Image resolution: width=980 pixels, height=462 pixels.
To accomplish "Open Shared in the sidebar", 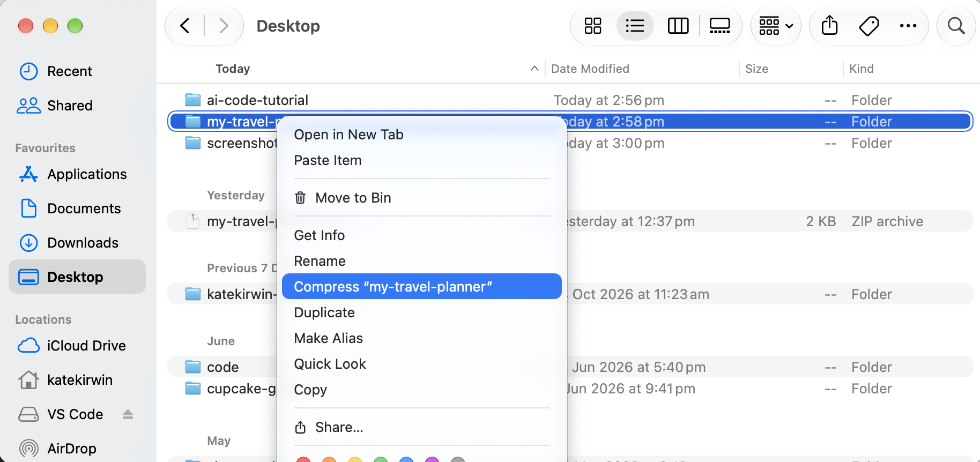I will coord(77,106).
